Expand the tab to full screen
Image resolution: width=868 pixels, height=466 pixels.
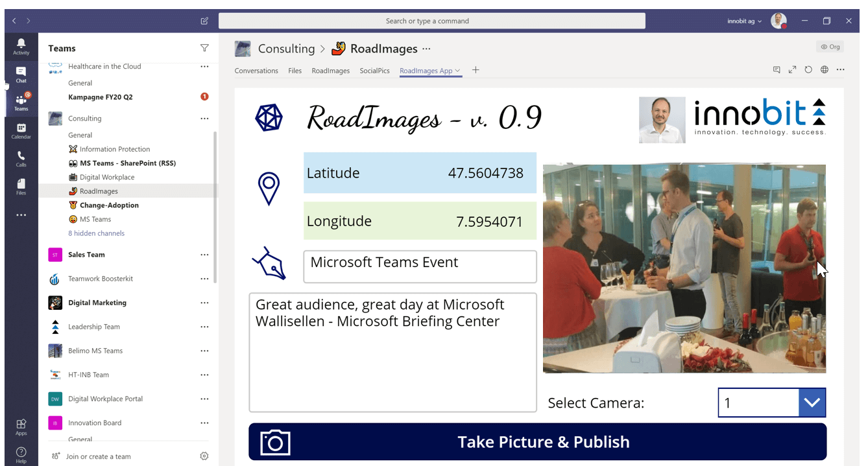(x=792, y=70)
